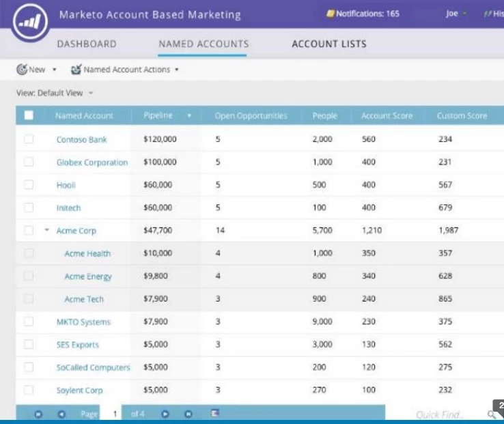504x424 pixels.
Task: Switch to the Account Lists tab
Action: (x=329, y=44)
